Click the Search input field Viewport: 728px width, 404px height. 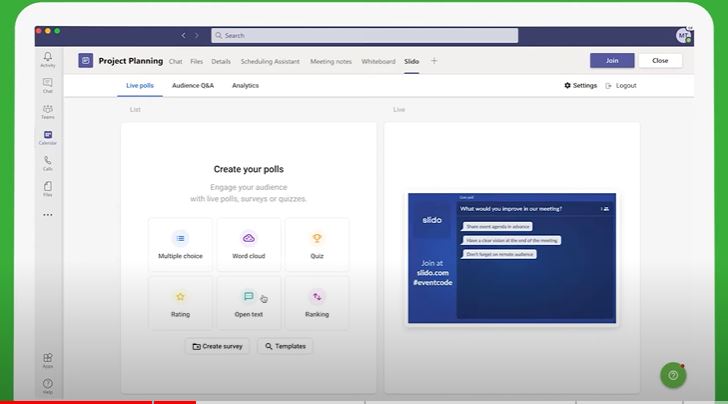coord(365,35)
